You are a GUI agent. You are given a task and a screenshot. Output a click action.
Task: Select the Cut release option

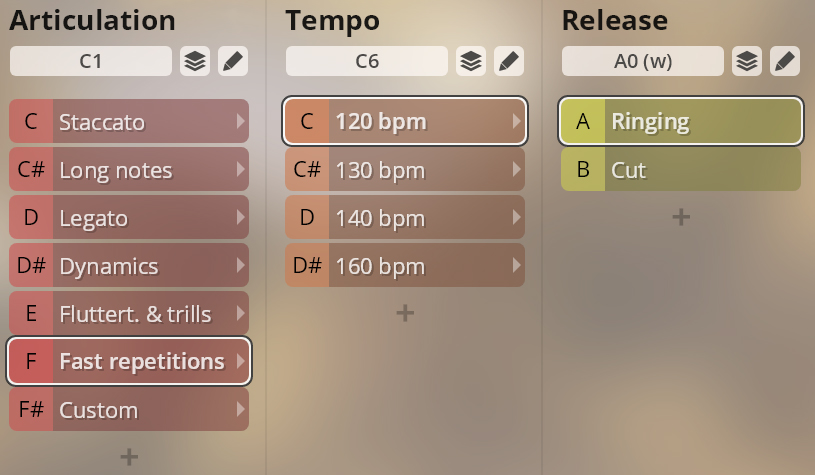coord(700,170)
